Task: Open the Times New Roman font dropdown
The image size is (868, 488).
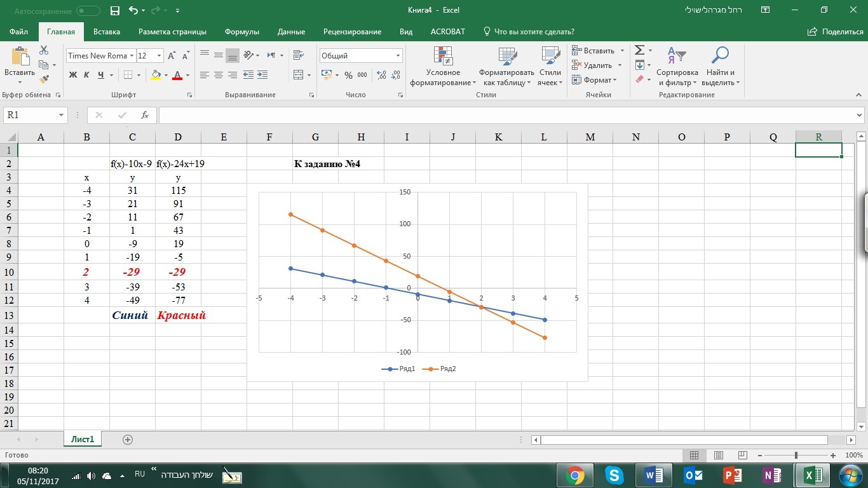Action: click(132, 56)
